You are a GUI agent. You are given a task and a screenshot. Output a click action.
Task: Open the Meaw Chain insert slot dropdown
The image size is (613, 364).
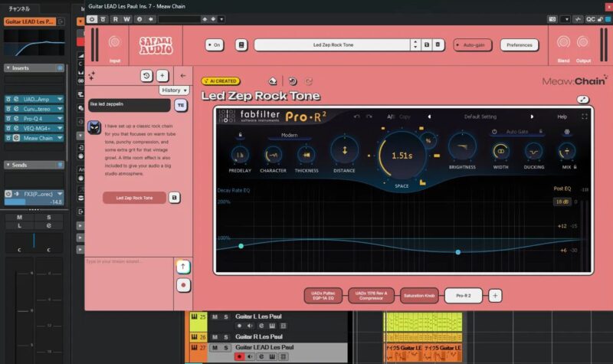[60, 138]
